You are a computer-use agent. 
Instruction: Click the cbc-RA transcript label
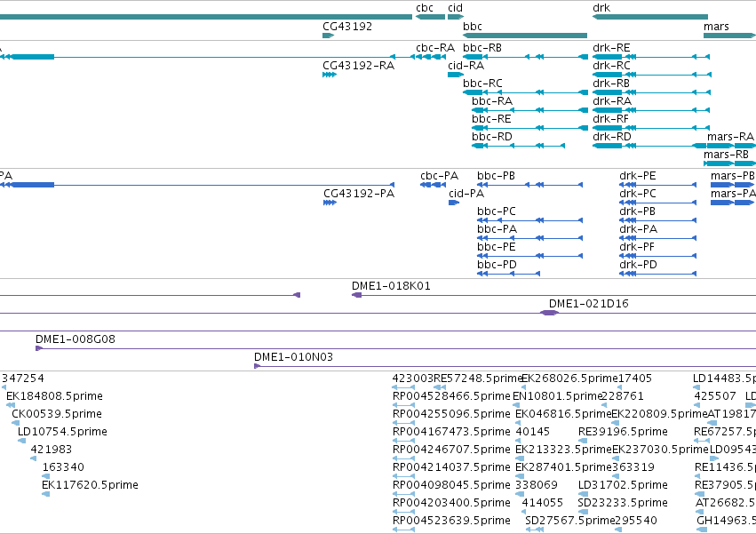click(435, 48)
